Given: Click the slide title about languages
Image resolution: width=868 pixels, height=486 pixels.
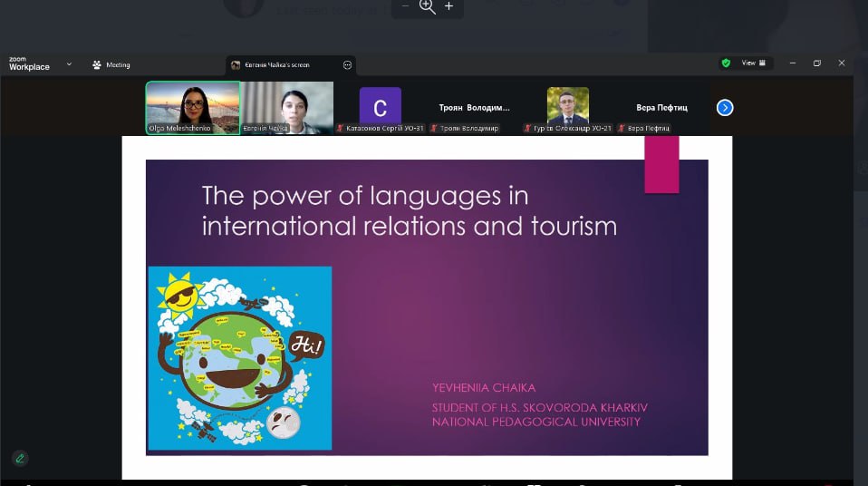Looking at the screenshot, I should click(409, 210).
